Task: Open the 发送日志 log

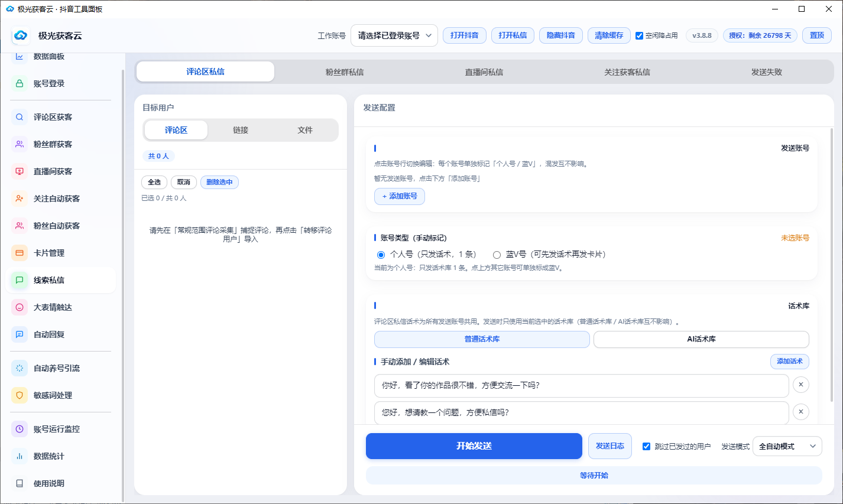Action: [x=610, y=446]
